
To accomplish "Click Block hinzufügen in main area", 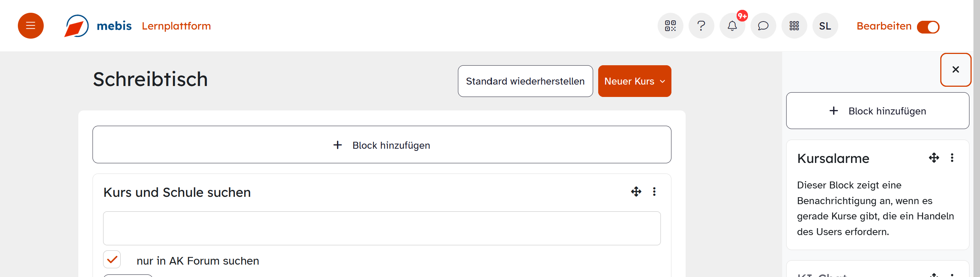I will click(x=381, y=145).
